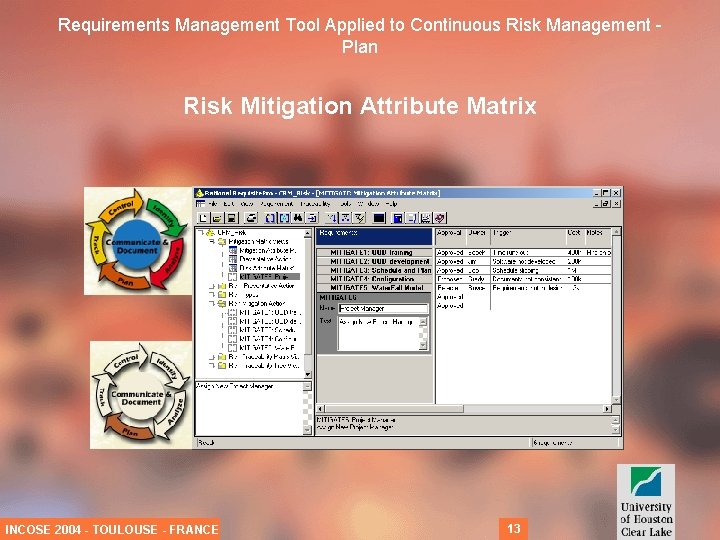Click the filter checkmark toolbar icon
The image size is (720, 540).
click(360, 218)
